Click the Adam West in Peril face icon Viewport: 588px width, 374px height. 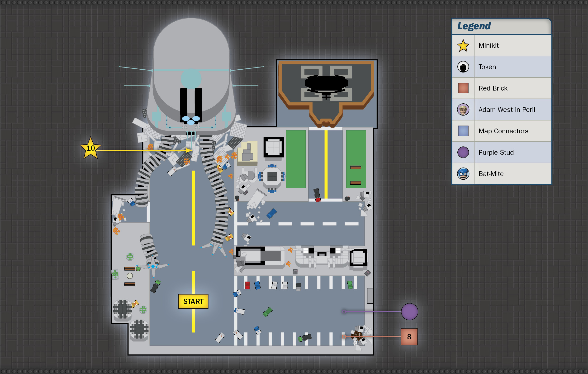(x=463, y=110)
